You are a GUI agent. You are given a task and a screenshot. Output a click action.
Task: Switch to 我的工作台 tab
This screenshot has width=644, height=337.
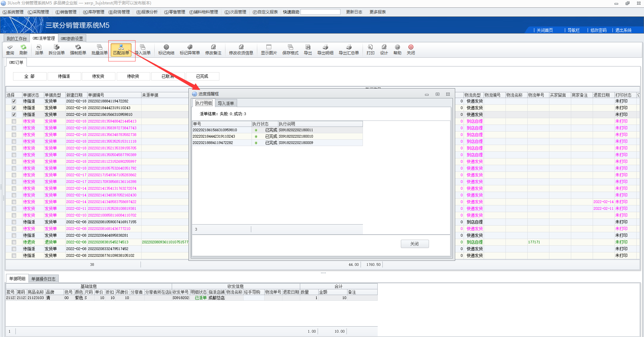click(17, 39)
